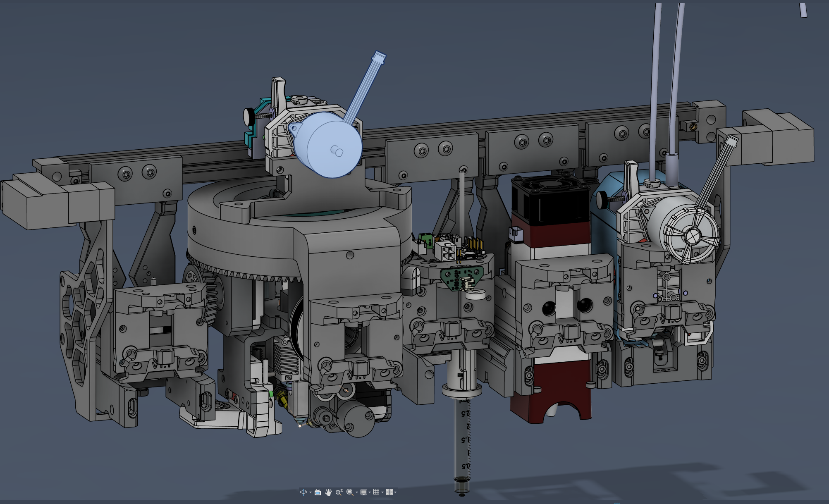Screen dimensions: 829x504
Task: Open the Zoom Window/Fit dropdown arrow
Action: click(357, 492)
